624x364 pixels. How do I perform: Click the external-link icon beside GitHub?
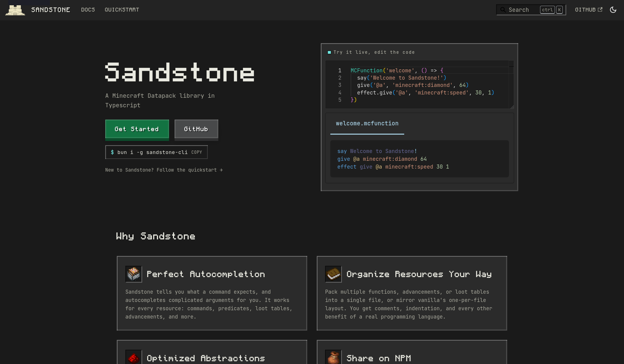click(600, 10)
